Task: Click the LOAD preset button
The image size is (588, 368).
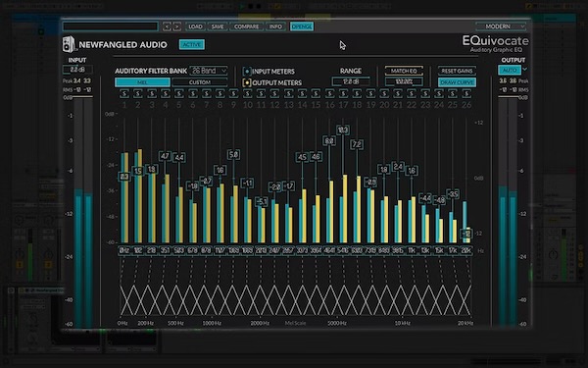Action: pyautogui.click(x=195, y=26)
